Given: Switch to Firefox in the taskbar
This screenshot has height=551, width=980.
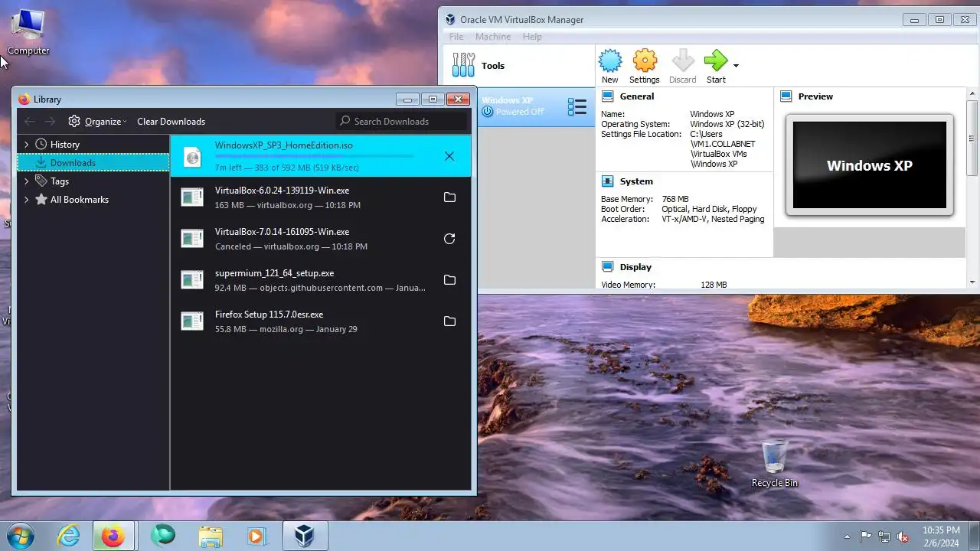Looking at the screenshot, I should pos(113,536).
